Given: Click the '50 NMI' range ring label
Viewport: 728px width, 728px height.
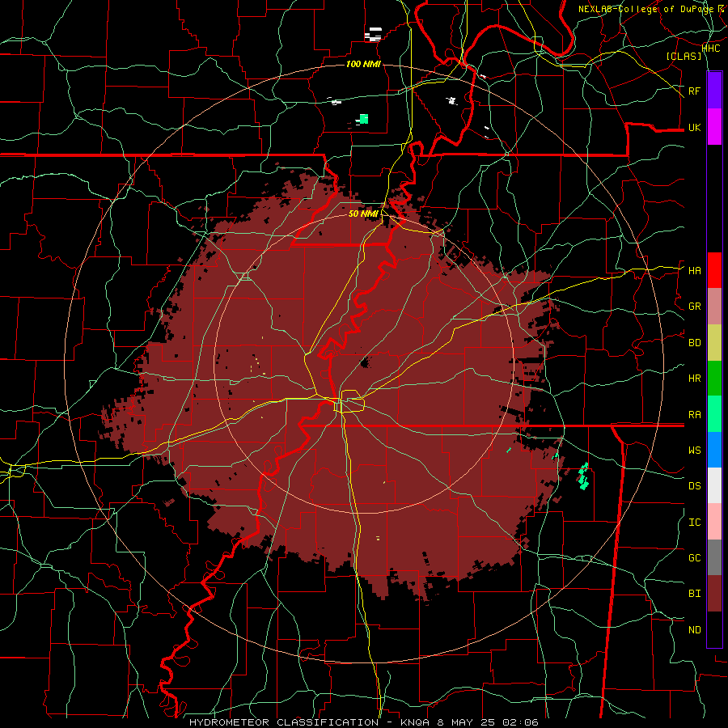Looking at the screenshot, I should pyautogui.click(x=363, y=214).
